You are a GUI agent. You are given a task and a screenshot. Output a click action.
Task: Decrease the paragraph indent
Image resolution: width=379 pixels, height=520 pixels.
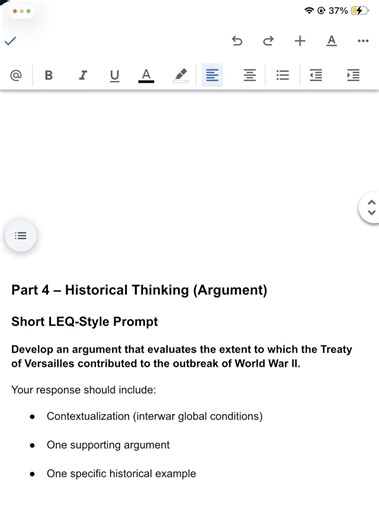[x=316, y=75]
